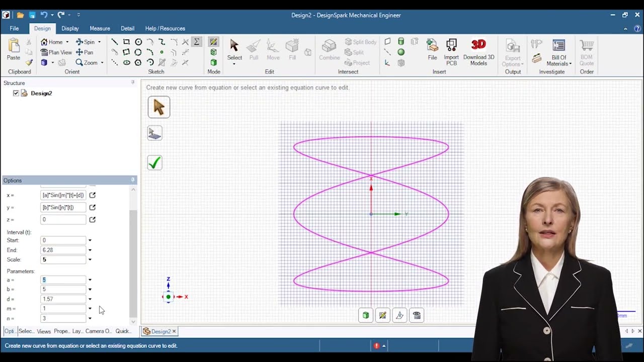Open the Scale dropdown arrow

coord(90,259)
